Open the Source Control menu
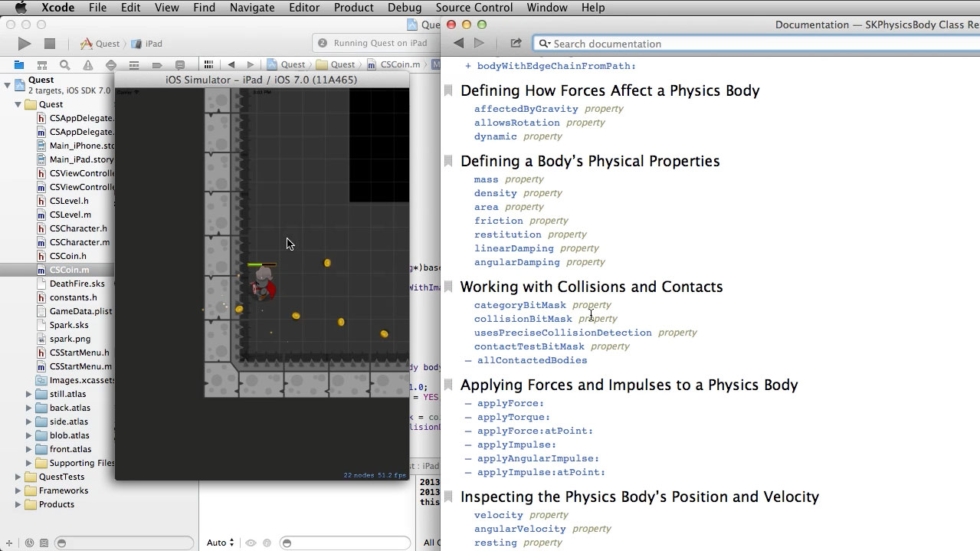Image resolution: width=980 pixels, height=551 pixels. (x=474, y=8)
